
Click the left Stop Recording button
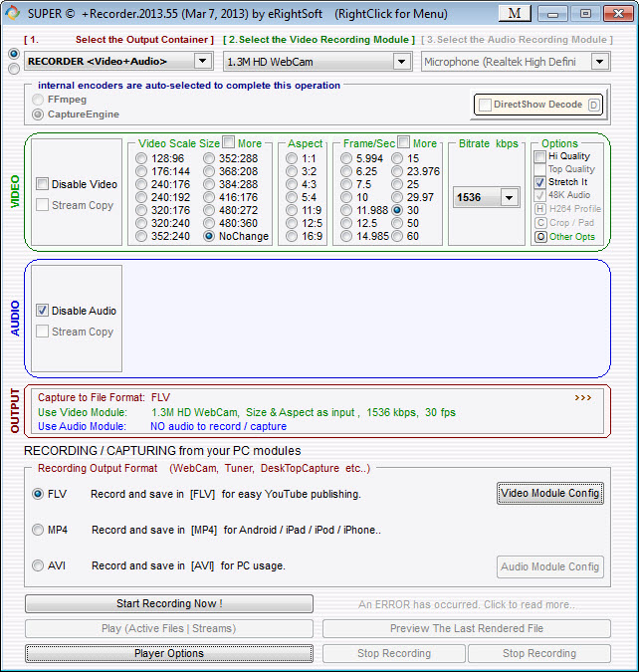point(394,653)
